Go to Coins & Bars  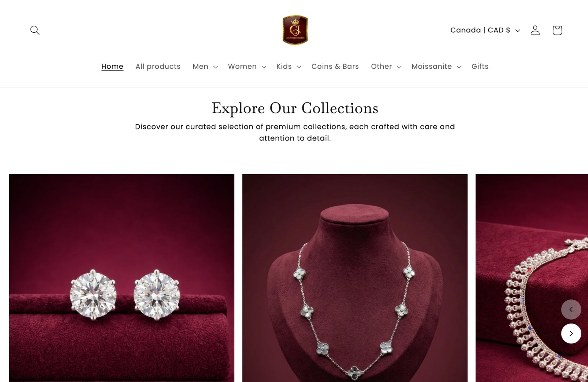coord(335,67)
